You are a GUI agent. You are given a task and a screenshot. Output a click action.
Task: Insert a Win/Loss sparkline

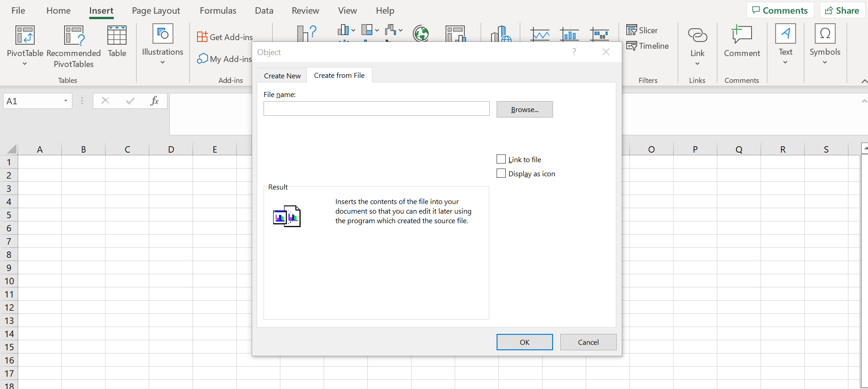tap(599, 34)
